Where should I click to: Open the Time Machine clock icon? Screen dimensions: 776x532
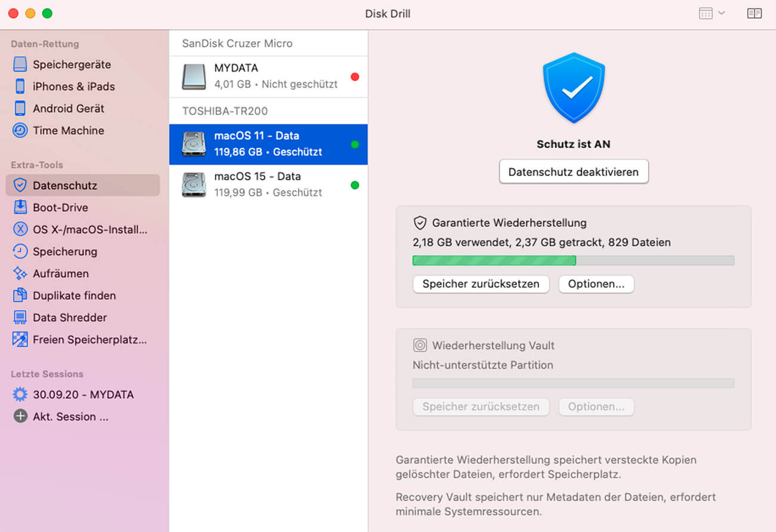tap(20, 131)
